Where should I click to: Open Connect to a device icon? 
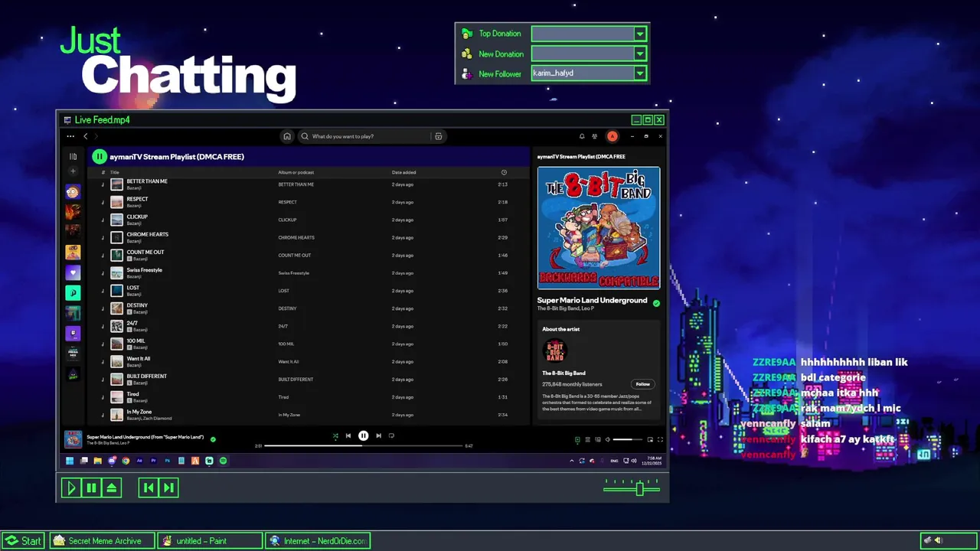(x=597, y=440)
